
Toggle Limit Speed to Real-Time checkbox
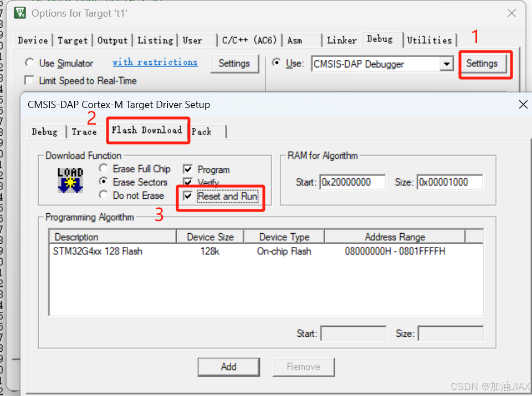(29, 81)
